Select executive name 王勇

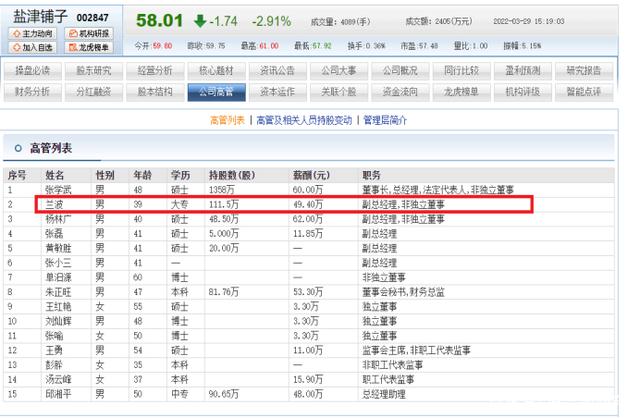[x=54, y=350]
